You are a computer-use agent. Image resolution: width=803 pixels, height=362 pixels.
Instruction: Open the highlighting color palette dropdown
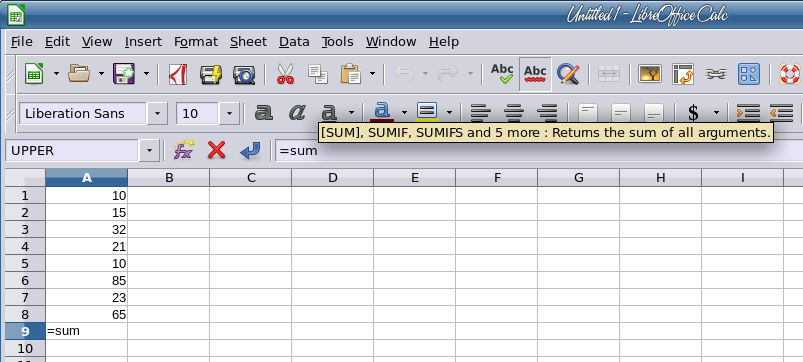point(450,113)
